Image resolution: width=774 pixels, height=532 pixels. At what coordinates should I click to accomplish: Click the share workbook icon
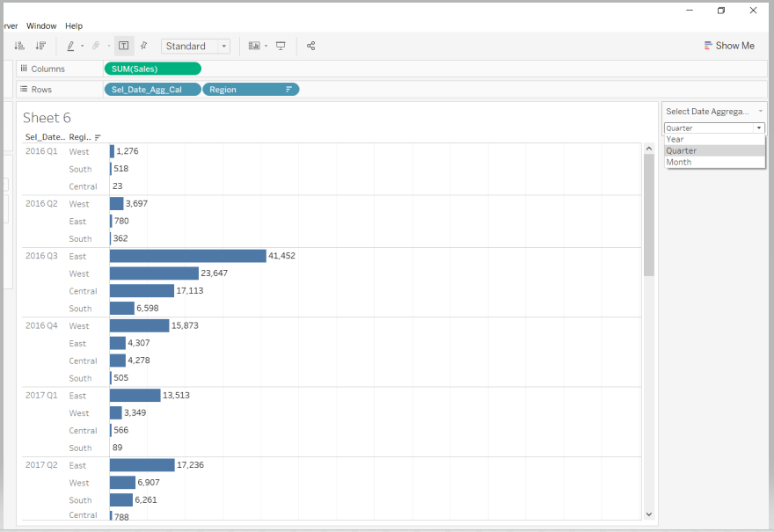tap(311, 46)
